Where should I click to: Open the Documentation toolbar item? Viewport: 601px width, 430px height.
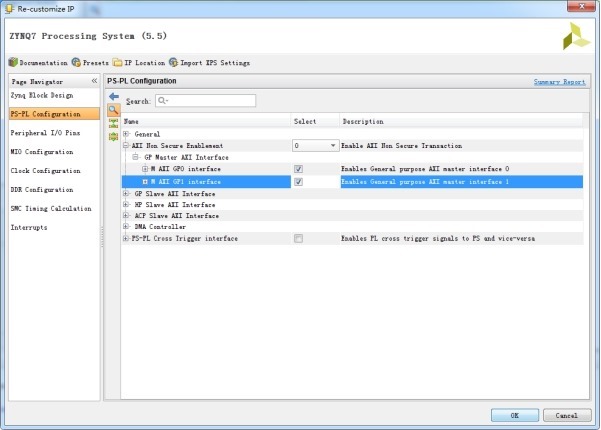coord(38,62)
